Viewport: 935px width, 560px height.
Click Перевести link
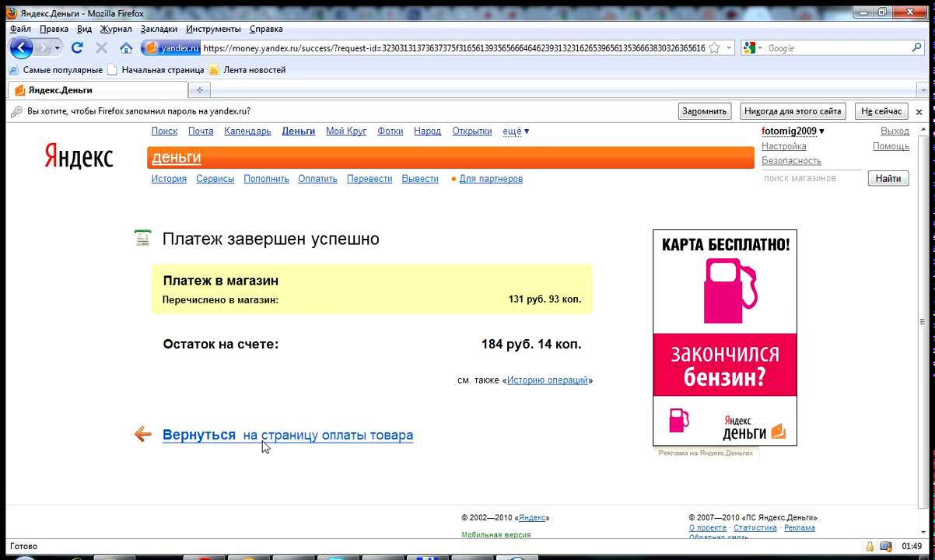coord(369,179)
